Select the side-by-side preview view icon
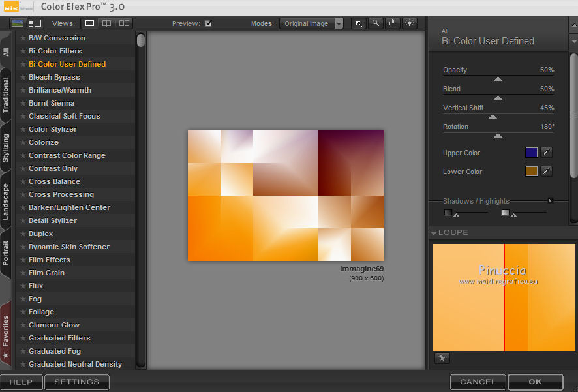578x392 pixels. [124, 23]
